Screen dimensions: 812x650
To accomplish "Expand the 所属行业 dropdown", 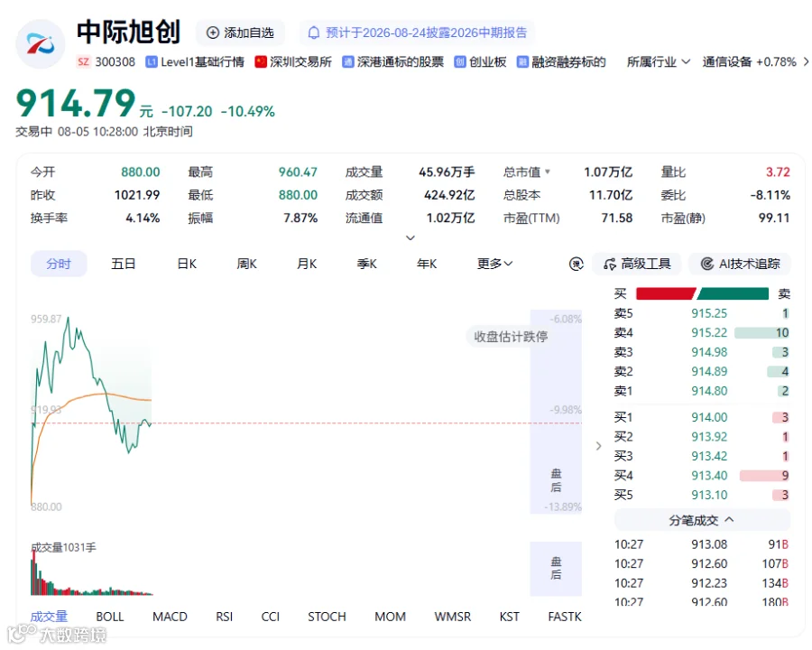I will 659,61.
